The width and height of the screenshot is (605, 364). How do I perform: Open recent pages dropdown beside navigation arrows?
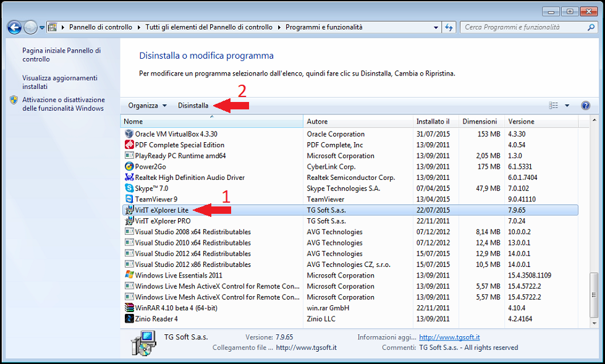click(41, 28)
